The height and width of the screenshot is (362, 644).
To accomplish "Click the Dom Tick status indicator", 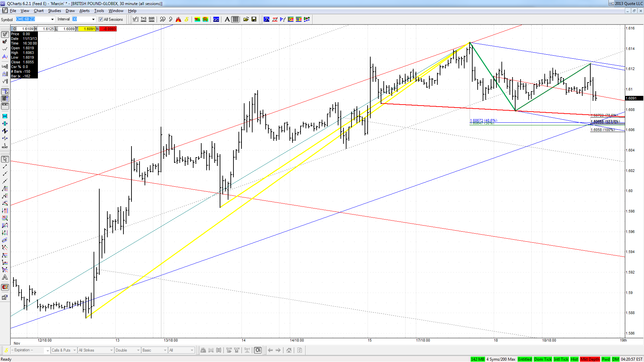I will pyautogui.click(x=542, y=359).
